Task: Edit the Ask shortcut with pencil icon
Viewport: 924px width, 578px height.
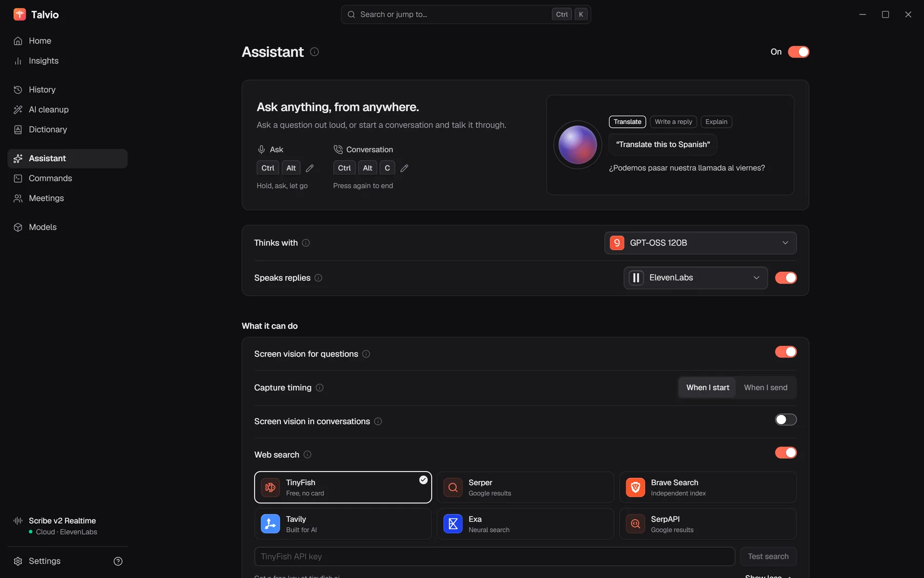Action: (310, 168)
